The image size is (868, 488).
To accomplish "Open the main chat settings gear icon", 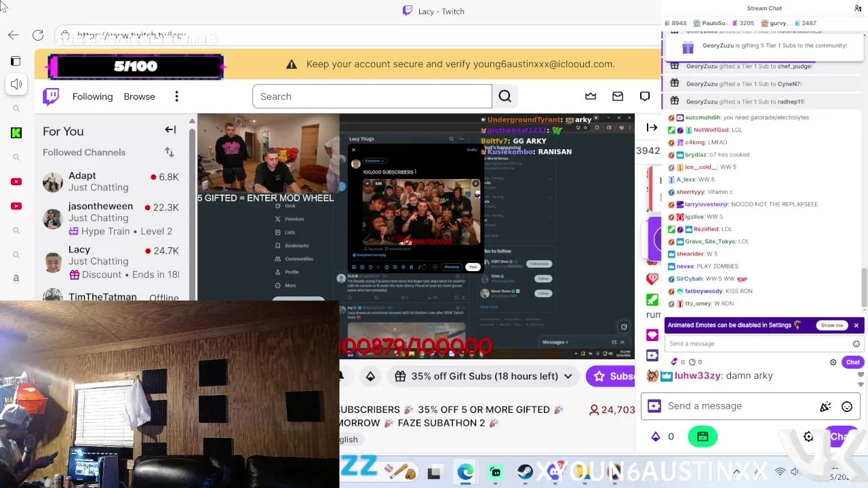I will tap(808, 436).
